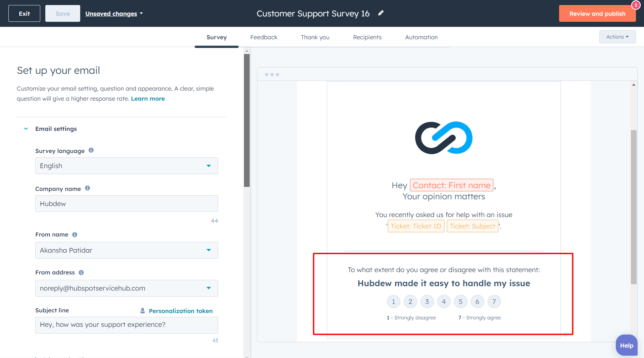Click the left panel vertical scrollbar
Screen dimensions: 644x358
click(x=247, y=120)
